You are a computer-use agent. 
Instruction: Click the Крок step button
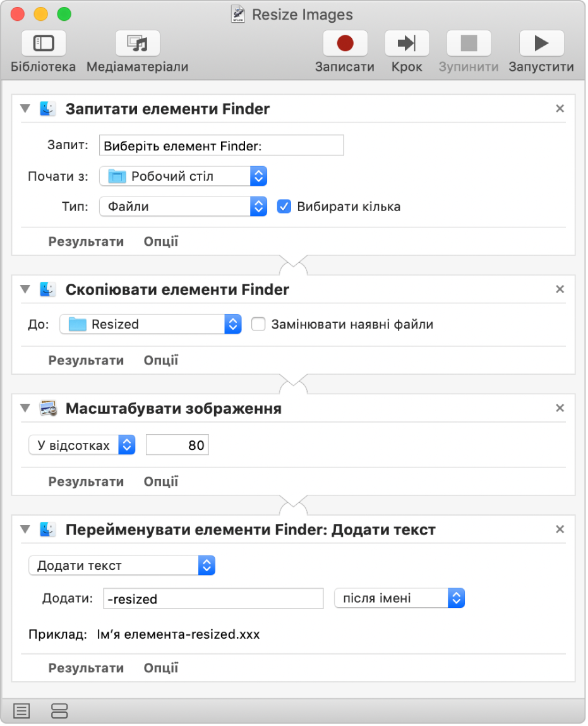[x=407, y=44]
